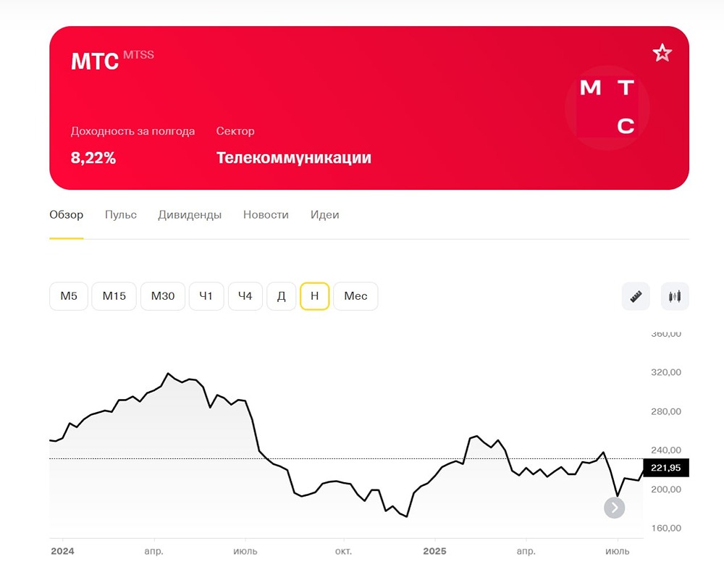The height and width of the screenshot is (588, 724).
Task: Switch timeframe to Д daily
Action: pos(281,296)
